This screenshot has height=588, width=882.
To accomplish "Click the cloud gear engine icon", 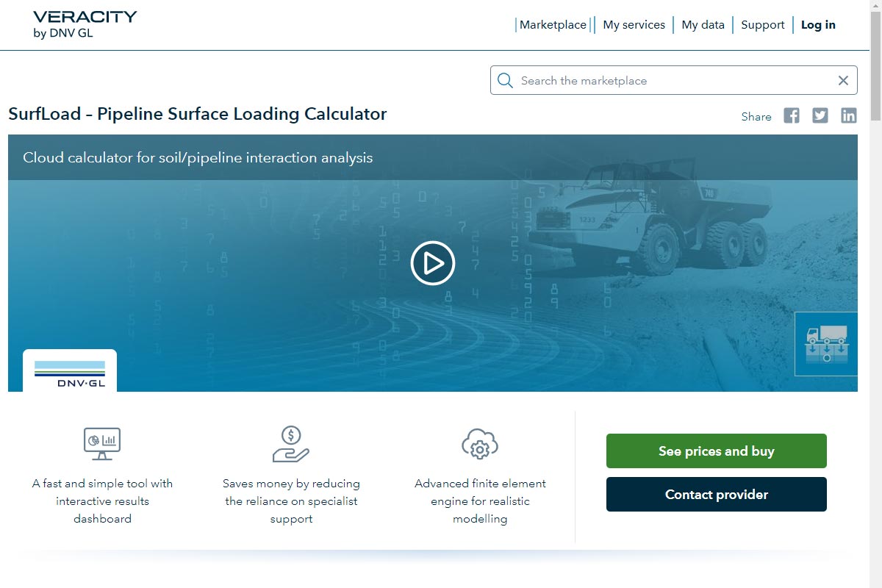I will coord(480,444).
